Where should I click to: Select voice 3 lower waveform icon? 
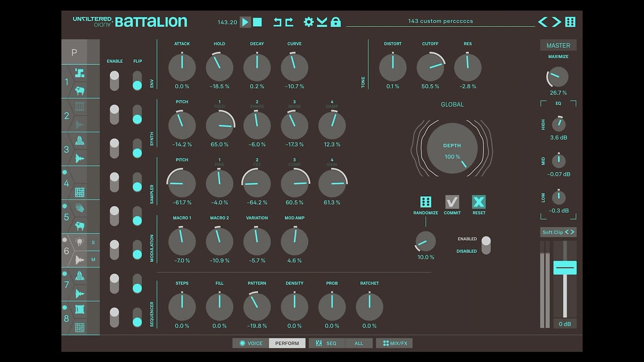(80, 158)
